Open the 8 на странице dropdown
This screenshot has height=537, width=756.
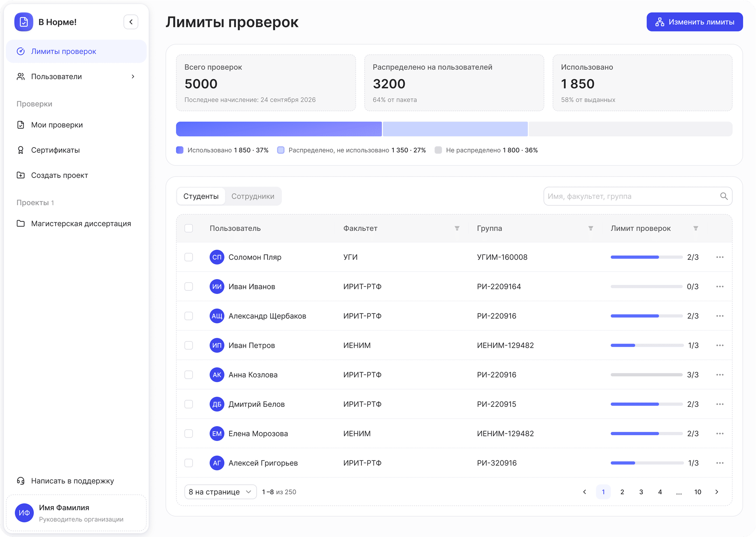click(220, 492)
